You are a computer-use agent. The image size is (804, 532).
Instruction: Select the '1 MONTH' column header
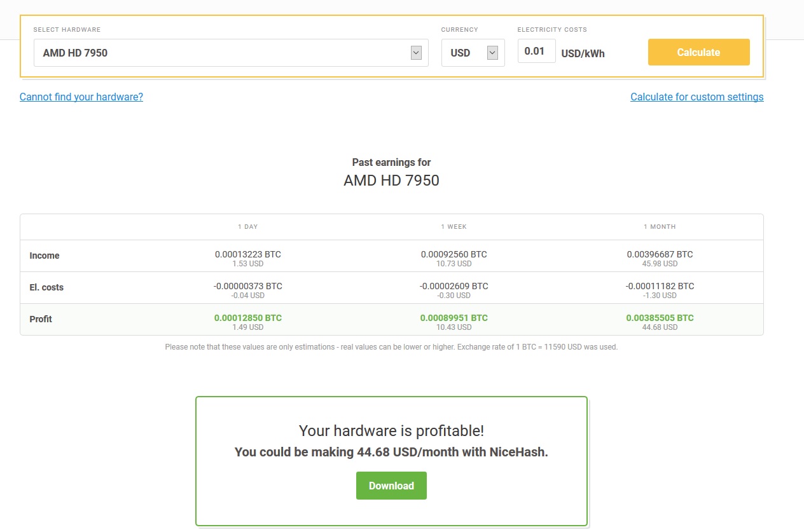pos(660,227)
